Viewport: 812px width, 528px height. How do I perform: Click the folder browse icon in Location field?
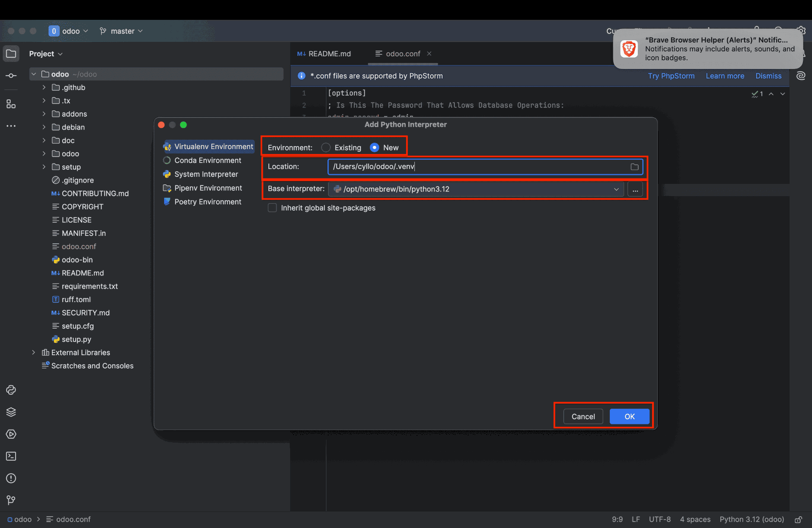pos(634,167)
